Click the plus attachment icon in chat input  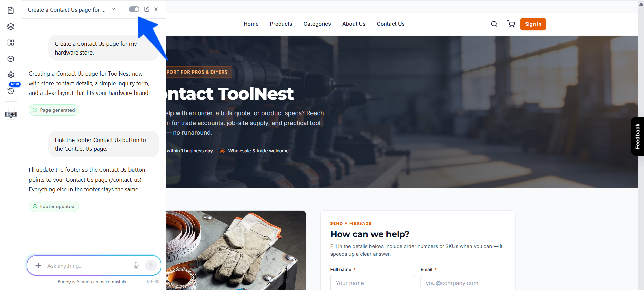[x=38, y=266]
